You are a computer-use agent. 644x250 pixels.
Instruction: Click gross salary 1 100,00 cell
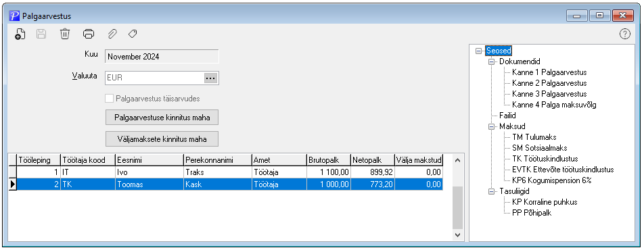pos(329,172)
